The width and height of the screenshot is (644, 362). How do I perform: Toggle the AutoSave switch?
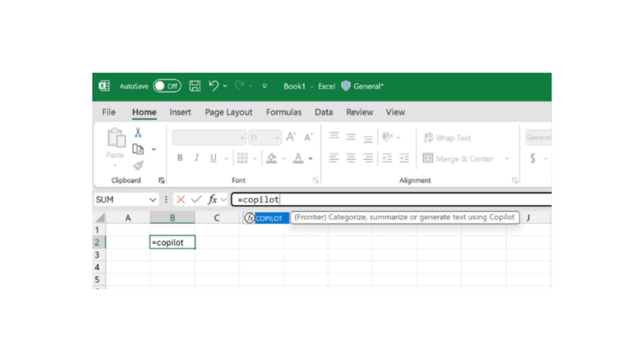(167, 86)
